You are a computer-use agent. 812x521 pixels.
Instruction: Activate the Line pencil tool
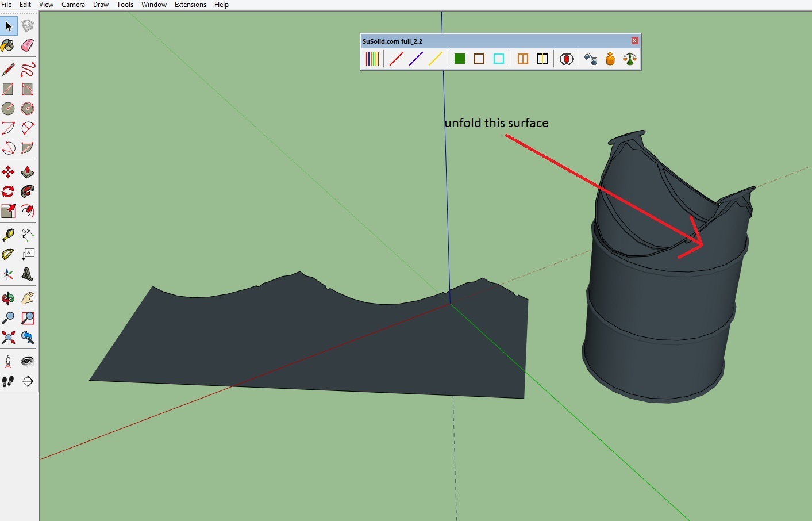(x=9, y=70)
